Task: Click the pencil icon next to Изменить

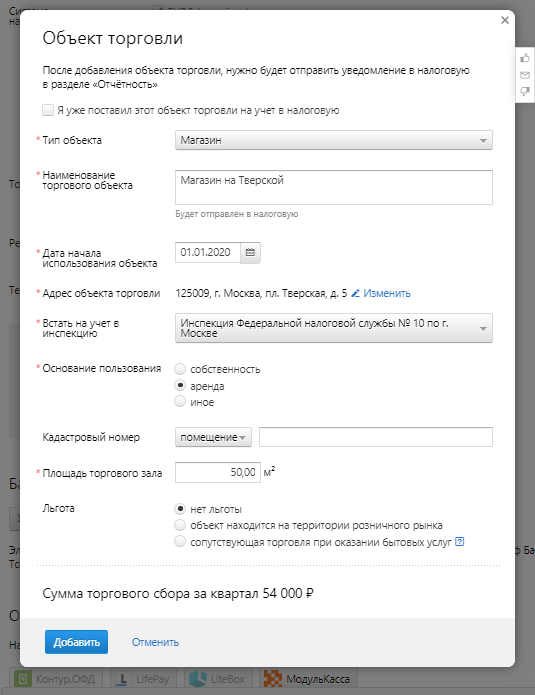Action: (355, 293)
